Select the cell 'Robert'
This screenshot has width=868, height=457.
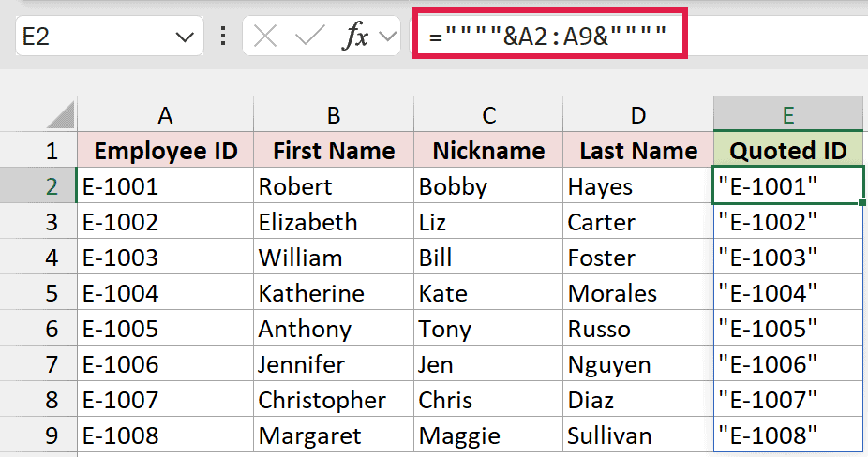click(x=334, y=186)
